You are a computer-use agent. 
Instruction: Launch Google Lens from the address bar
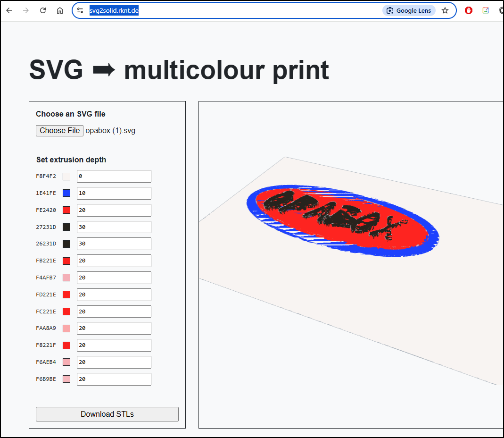tap(409, 10)
